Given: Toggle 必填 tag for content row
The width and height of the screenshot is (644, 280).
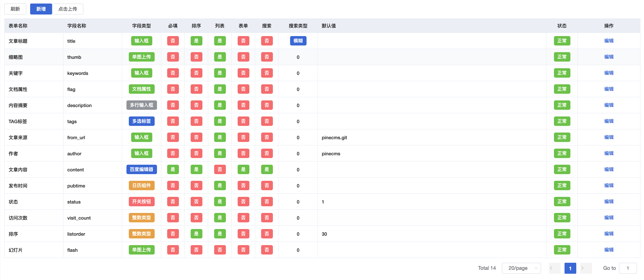Looking at the screenshot, I should click(x=173, y=170).
